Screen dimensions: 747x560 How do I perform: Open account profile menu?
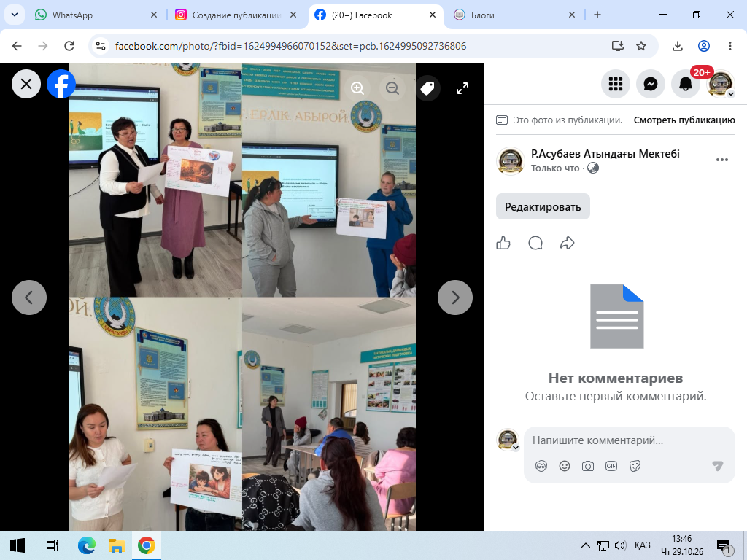[x=720, y=85]
